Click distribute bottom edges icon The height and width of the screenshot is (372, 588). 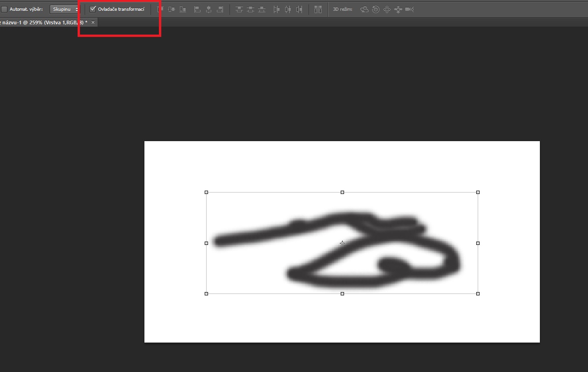(262, 9)
